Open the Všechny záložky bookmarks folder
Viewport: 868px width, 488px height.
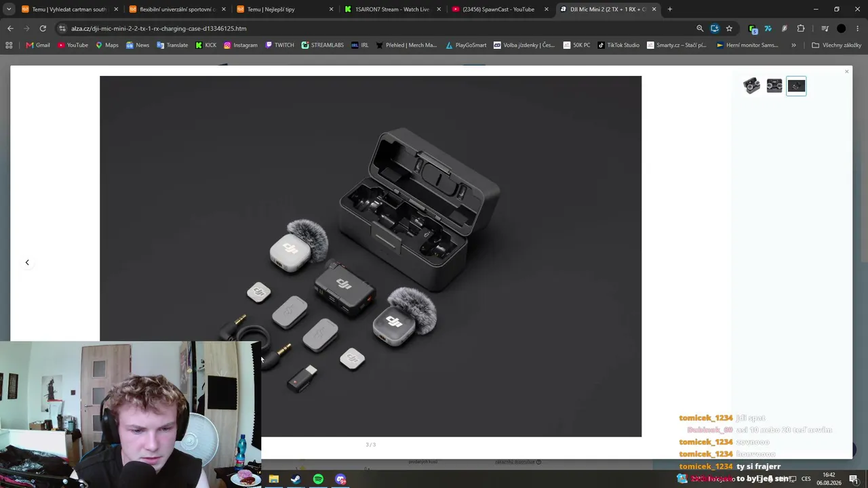[836, 45]
